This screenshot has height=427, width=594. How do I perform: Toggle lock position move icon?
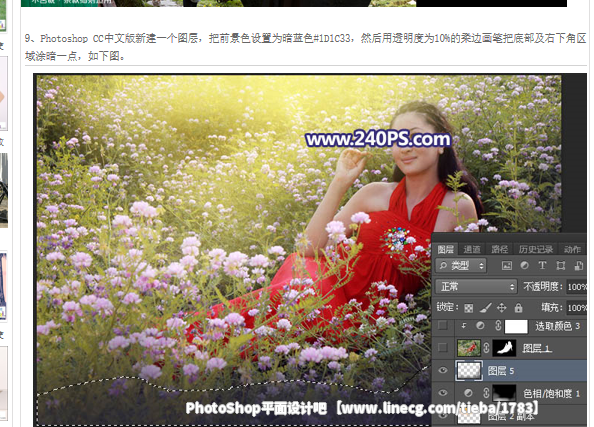point(502,308)
